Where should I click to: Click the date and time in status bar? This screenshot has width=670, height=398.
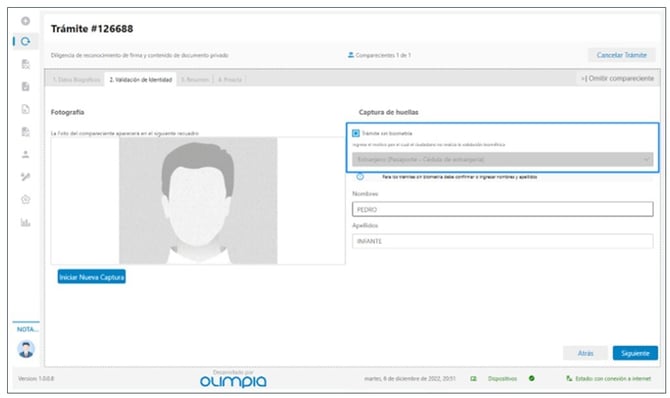click(410, 378)
